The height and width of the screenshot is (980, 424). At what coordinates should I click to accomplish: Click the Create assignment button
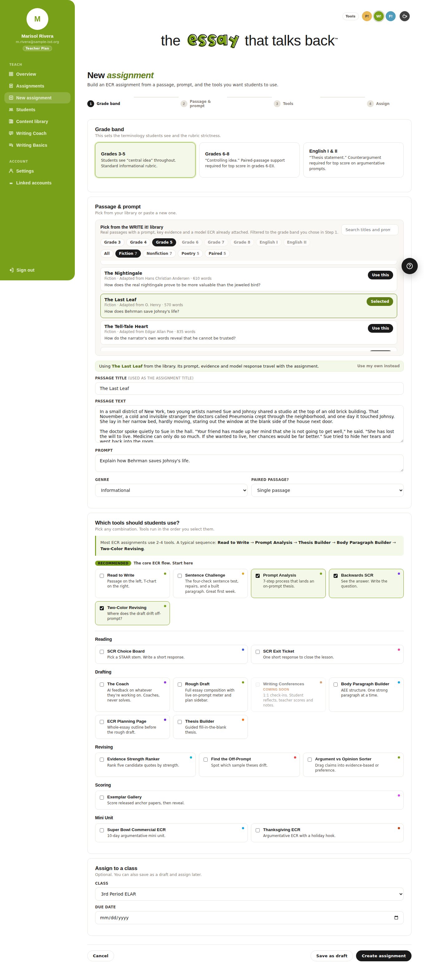[383, 956]
